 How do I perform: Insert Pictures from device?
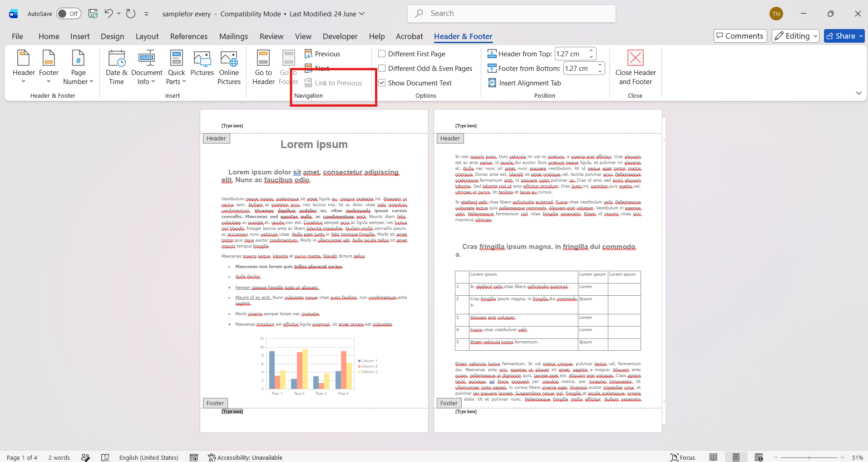pyautogui.click(x=202, y=64)
